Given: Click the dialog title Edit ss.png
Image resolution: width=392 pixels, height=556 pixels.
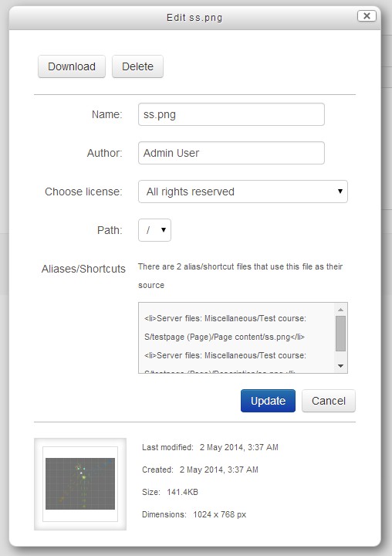Looking at the screenshot, I should 194,17.
